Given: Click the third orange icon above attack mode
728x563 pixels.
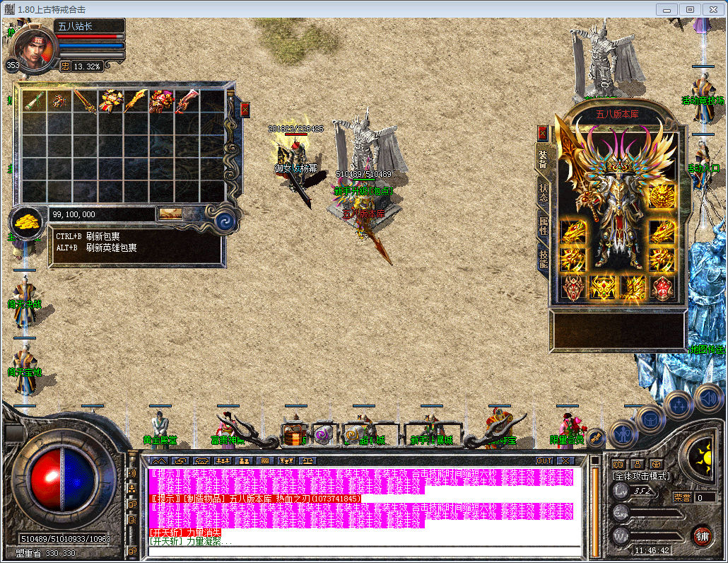Looking at the screenshot, I should pyautogui.click(x=656, y=463).
